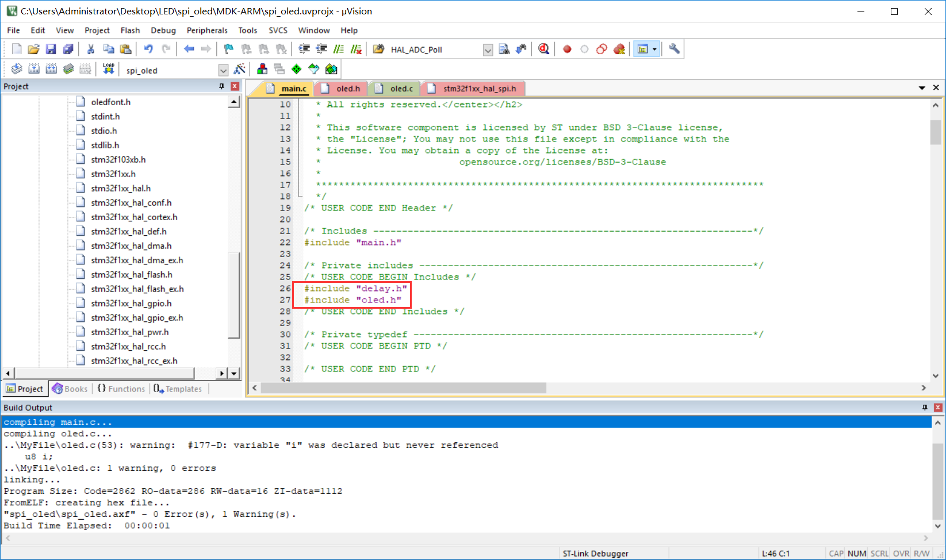The height and width of the screenshot is (560, 946).
Task: Show the open editor tabs list arrow
Action: pos(922,88)
